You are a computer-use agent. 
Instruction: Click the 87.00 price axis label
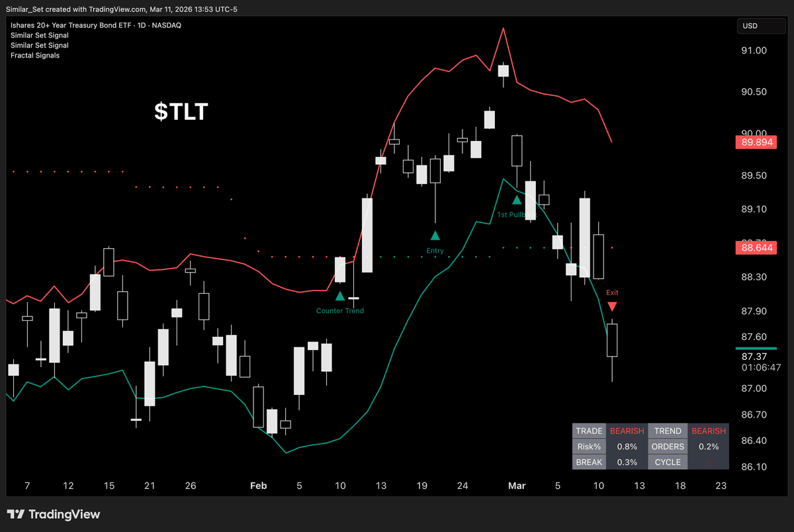click(754, 388)
